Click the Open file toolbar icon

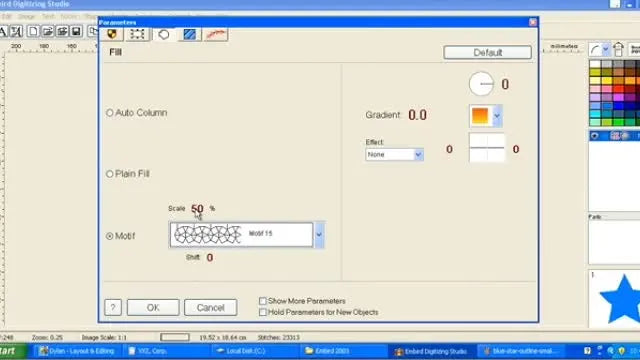click(48, 31)
